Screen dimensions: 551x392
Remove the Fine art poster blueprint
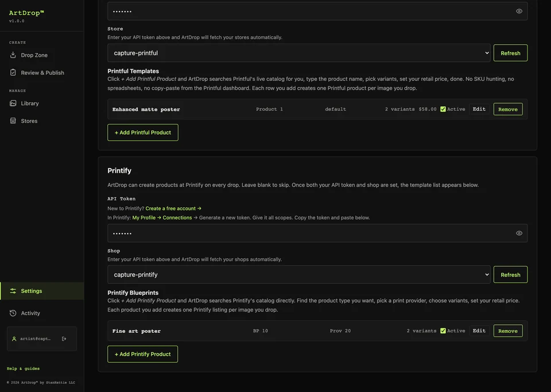(508, 331)
